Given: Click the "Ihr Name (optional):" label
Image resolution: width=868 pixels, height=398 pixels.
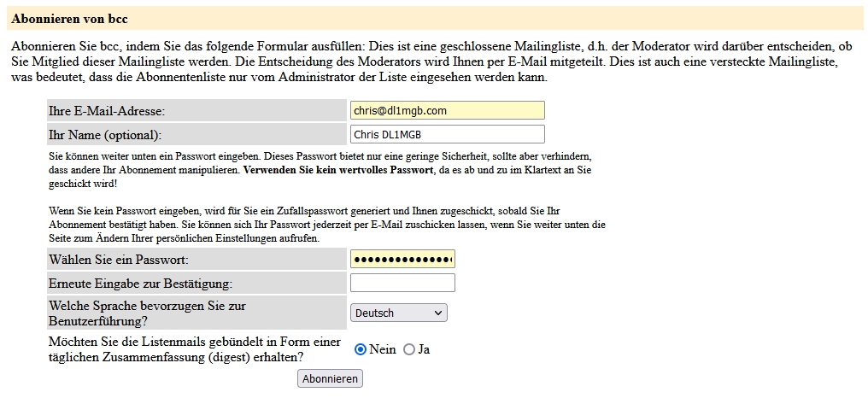Looking at the screenshot, I should pos(105,135).
